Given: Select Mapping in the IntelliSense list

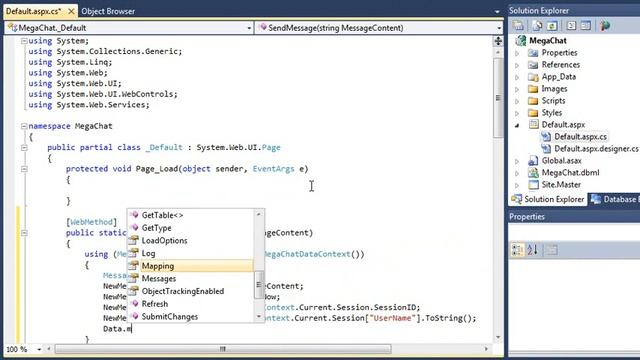Looking at the screenshot, I should tap(190, 266).
